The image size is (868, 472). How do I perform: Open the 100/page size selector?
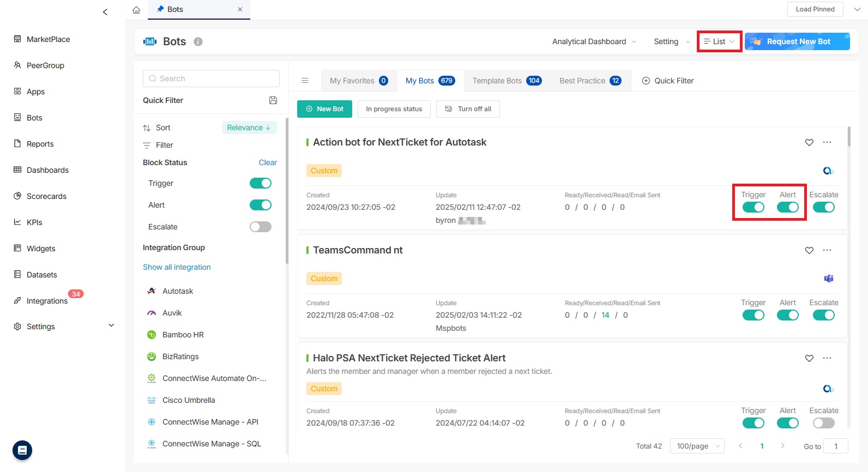coord(697,446)
